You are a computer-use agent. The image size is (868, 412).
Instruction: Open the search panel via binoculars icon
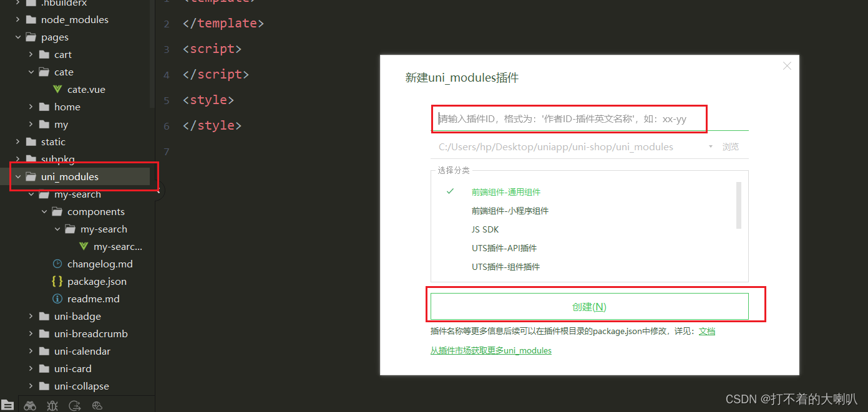pos(29,406)
